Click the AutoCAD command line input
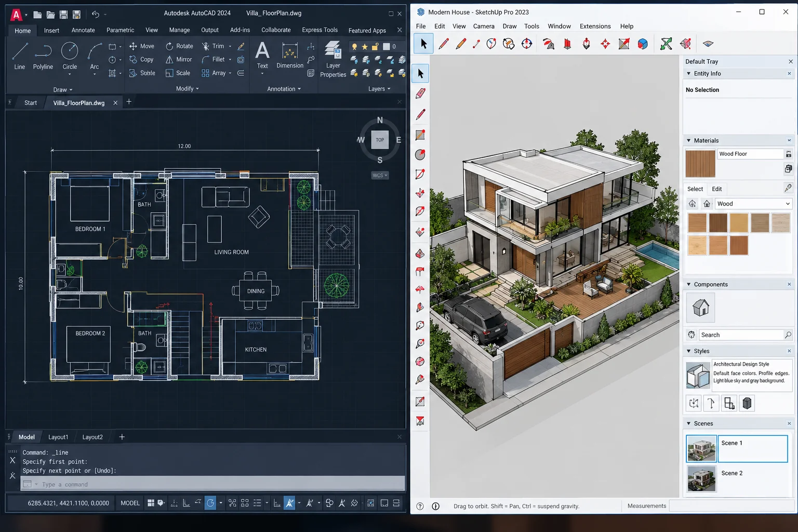This screenshot has width=798, height=532. (213, 484)
